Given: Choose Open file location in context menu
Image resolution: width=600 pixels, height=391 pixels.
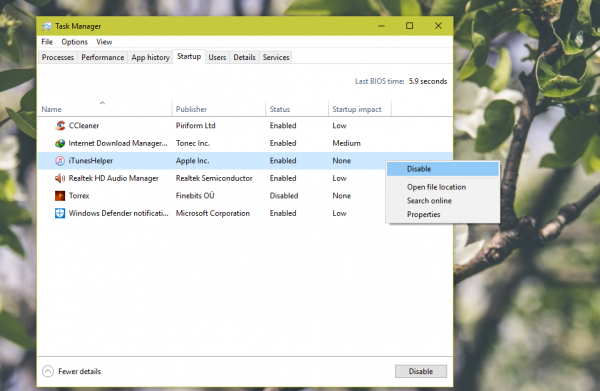Looking at the screenshot, I should pyautogui.click(x=443, y=187).
